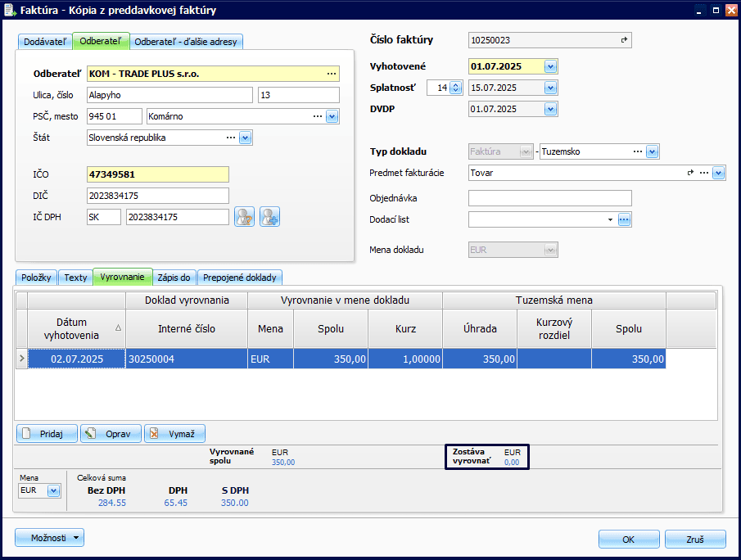Click into the Objednávka input field
The width and height of the screenshot is (741, 560).
click(x=549, y=198)
